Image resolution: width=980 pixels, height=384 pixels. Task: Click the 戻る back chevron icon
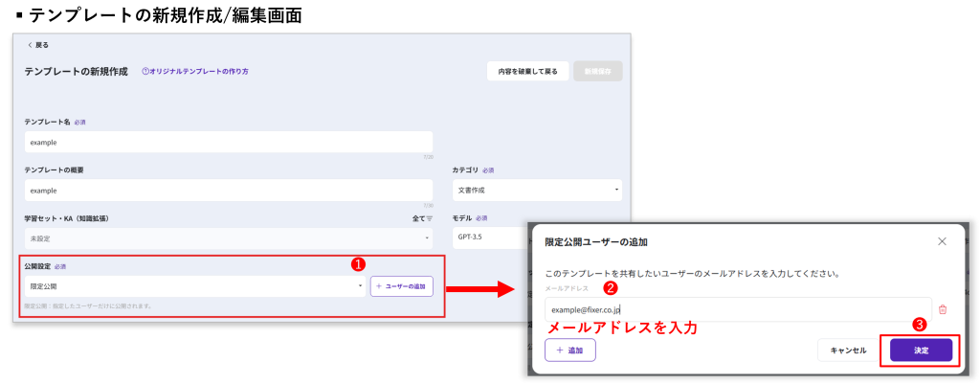[x=30, y=45]
